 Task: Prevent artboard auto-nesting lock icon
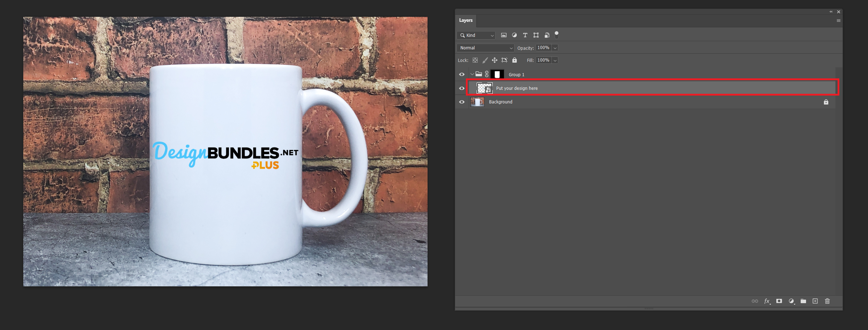[505, 60]
